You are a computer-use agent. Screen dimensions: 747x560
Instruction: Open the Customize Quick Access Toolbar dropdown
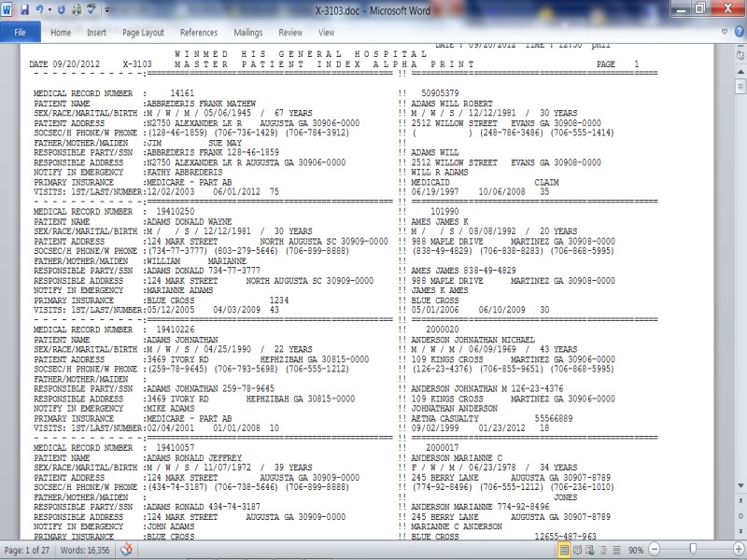[x=106, y=9]
